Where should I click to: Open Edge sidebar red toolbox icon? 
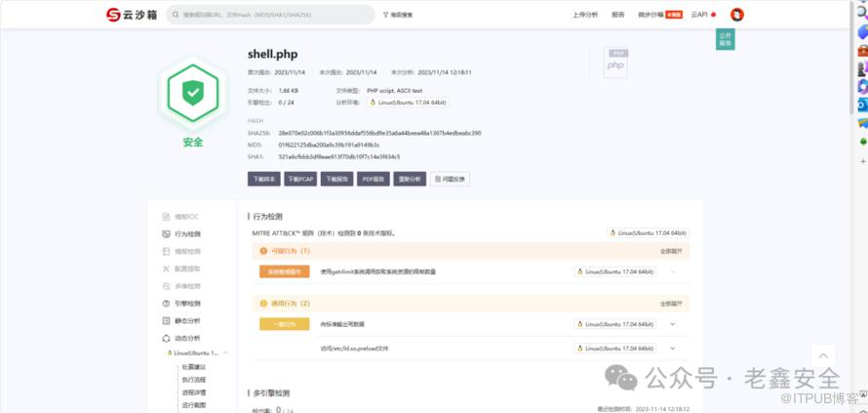coord(862,51)
